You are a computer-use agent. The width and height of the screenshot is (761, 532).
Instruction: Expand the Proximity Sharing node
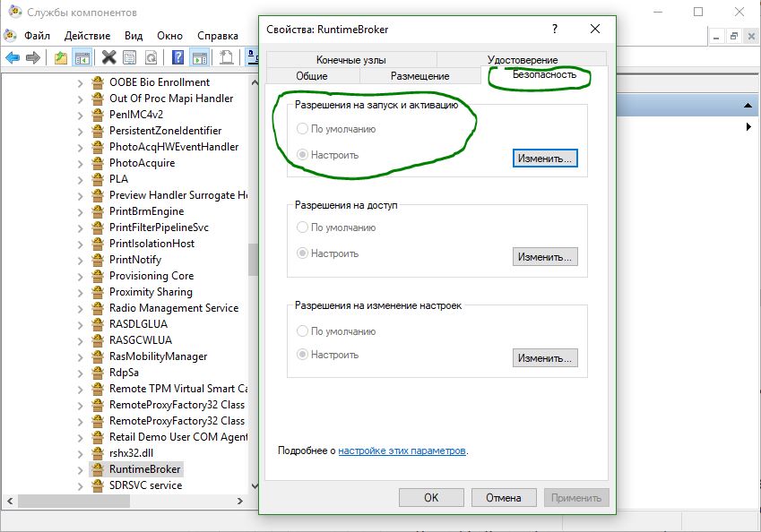pos(80,293)
